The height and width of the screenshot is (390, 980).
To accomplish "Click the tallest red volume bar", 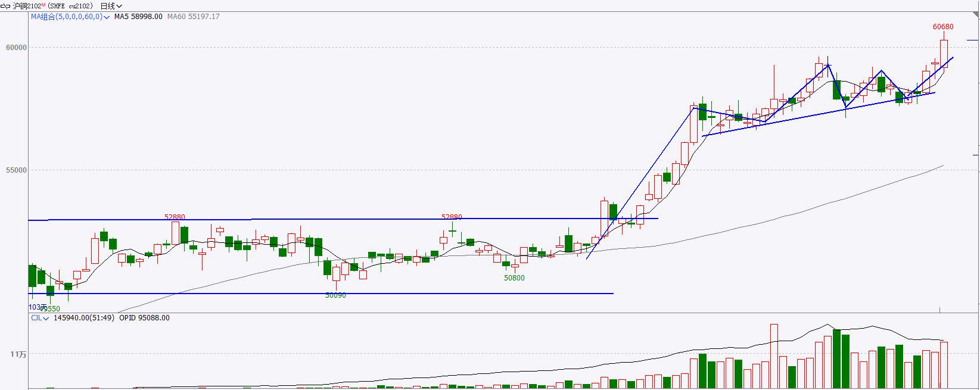I will [774, 356].
